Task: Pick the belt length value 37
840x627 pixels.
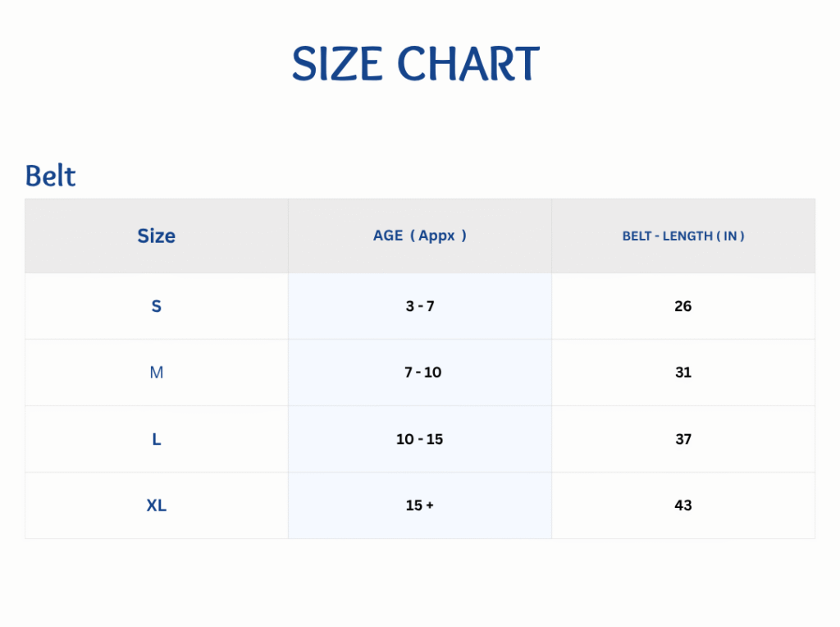Action: (x=682, y=439)
